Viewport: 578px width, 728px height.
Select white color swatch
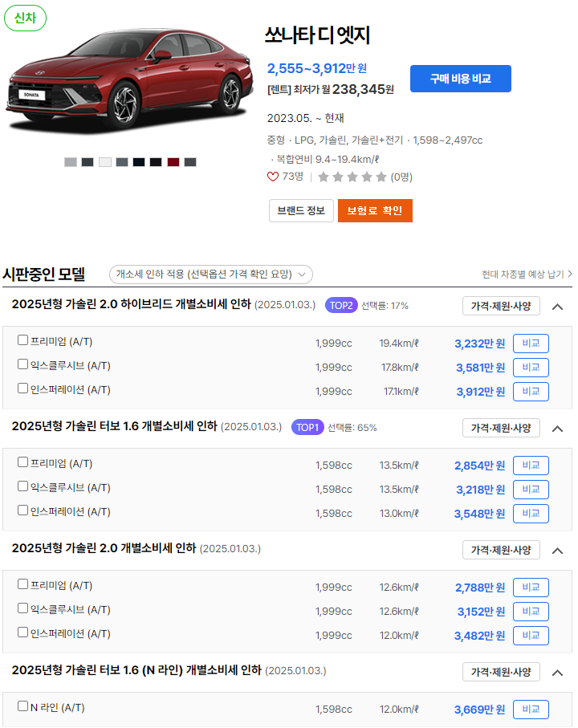[105, 162]
